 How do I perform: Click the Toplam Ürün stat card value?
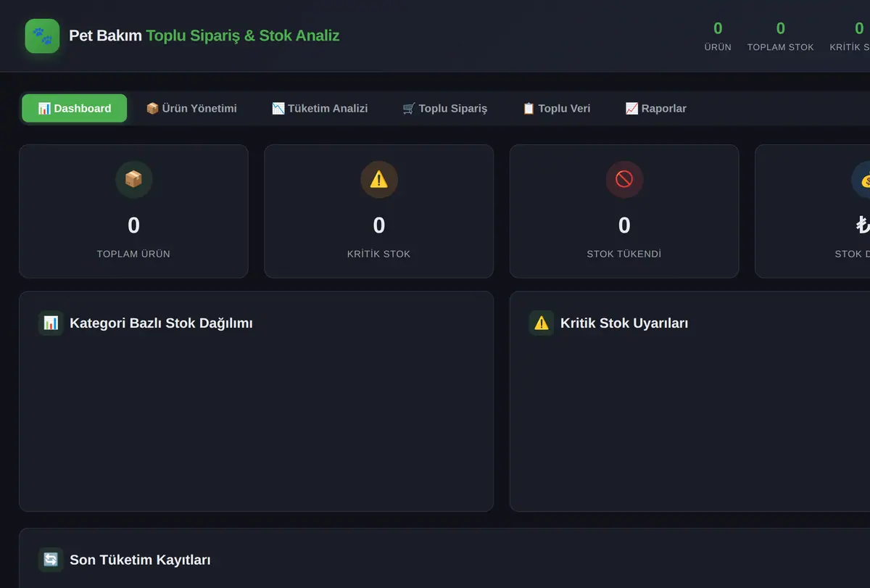coord(133,225)
